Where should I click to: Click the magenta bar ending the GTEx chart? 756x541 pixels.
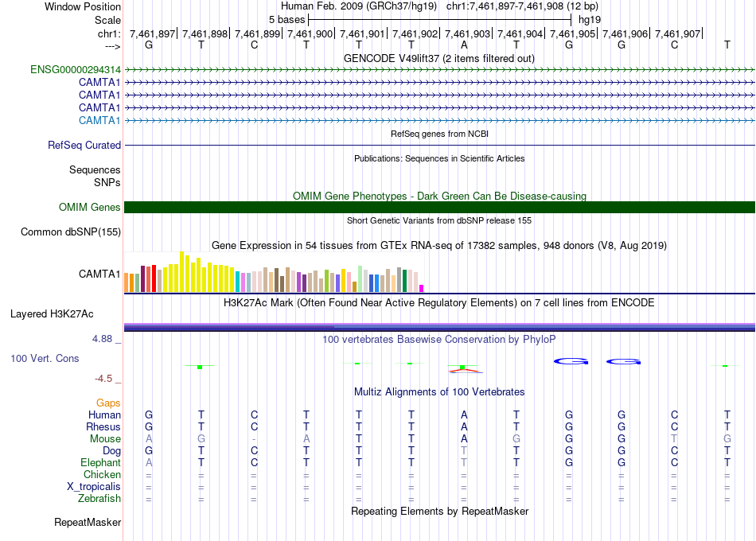tap(422, 288)
